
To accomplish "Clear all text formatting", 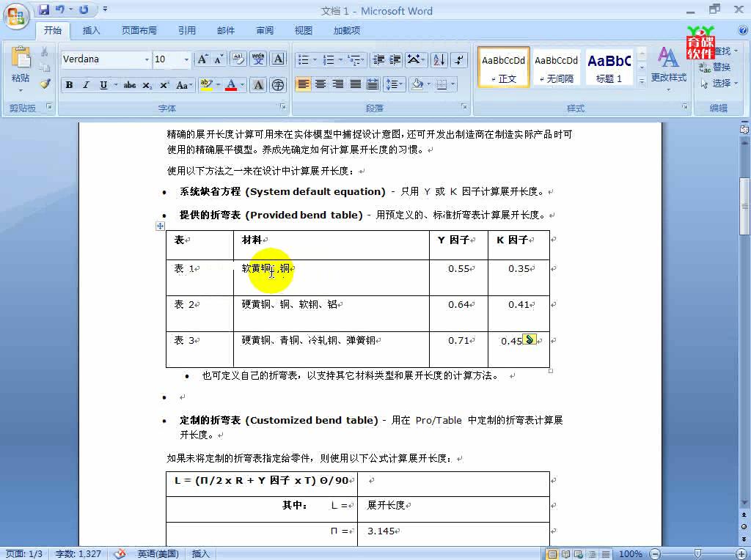I will tap(238, 59).
